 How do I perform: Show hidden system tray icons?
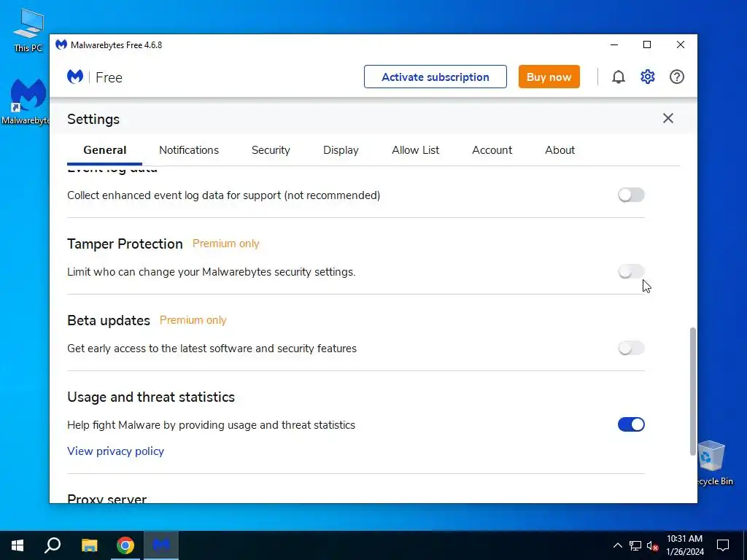(617, 545)
